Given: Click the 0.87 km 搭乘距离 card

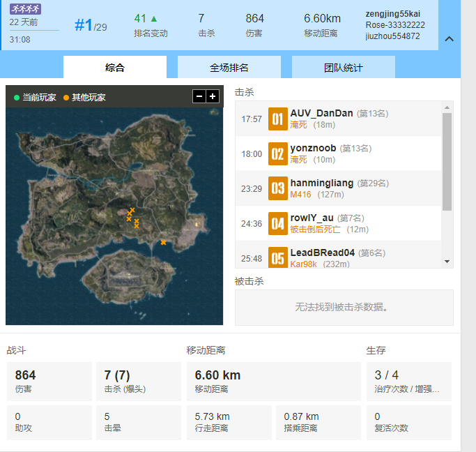Looking at the screenshot, I should pos(318,422).
